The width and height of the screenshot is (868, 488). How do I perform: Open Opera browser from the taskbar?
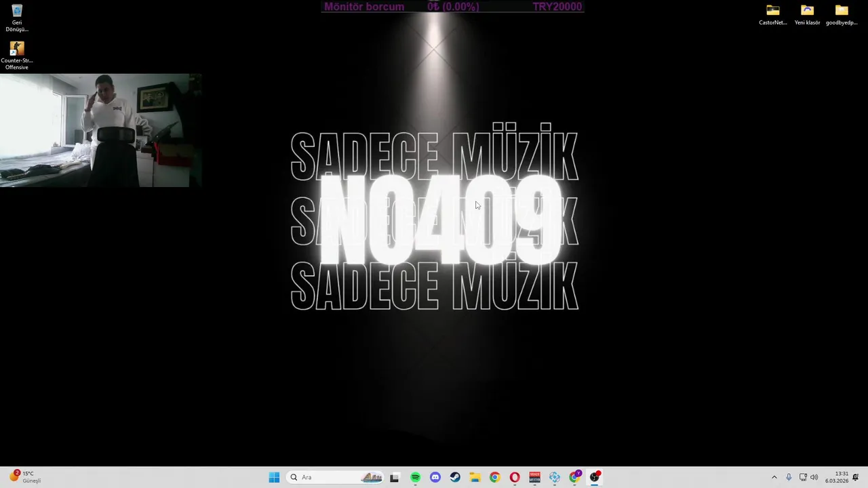(x=515, y=477)
